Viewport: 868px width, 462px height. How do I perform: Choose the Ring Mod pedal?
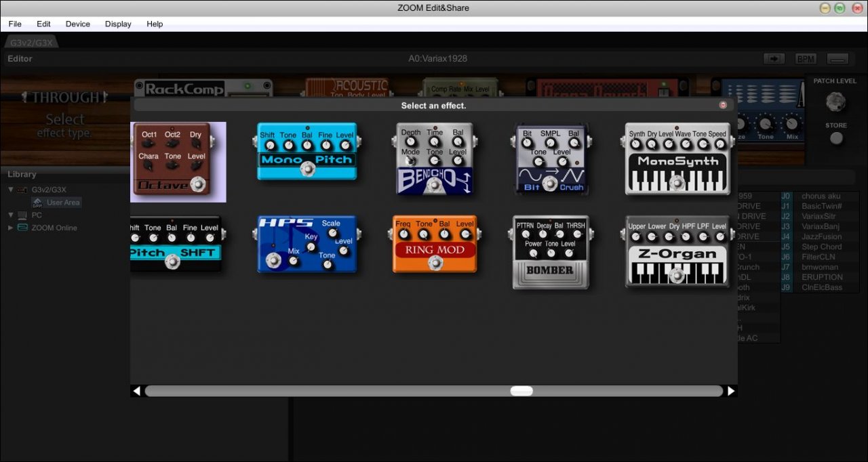435,244
